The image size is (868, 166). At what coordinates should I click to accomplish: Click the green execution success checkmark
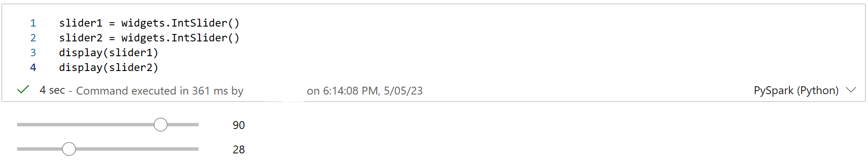pyautogui.click(x=23, y=90)
